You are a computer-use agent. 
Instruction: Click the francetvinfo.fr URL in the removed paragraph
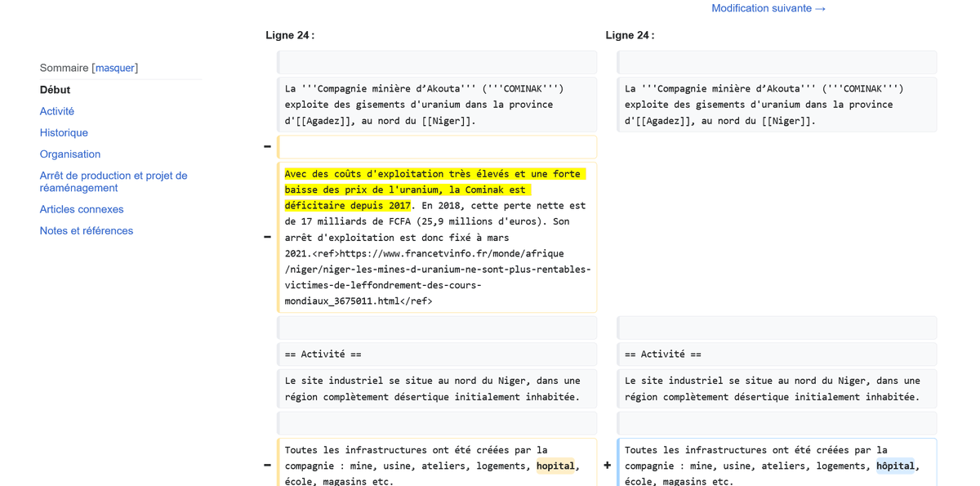tap(438, 277)
